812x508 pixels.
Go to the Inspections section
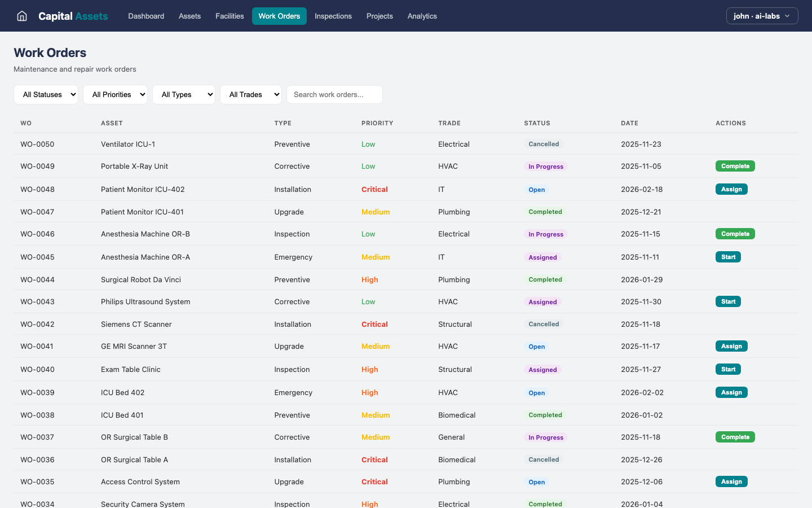coord(333,16)
